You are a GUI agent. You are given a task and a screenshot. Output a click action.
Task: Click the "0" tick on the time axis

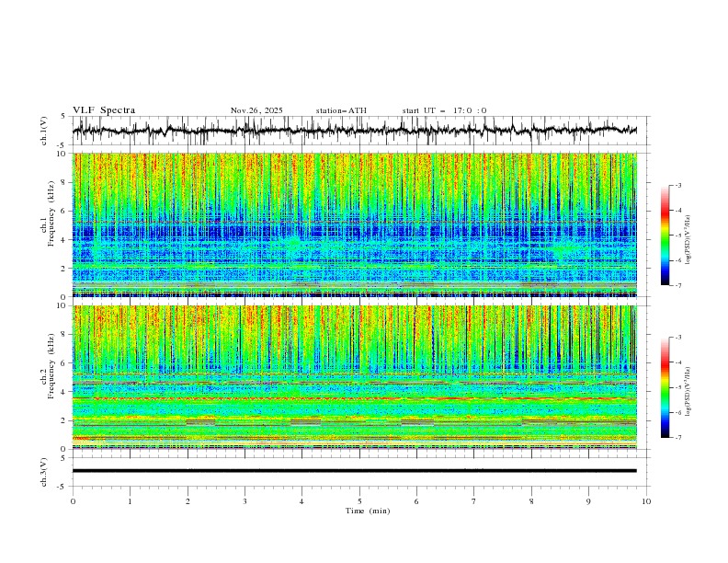pos(73,501)
